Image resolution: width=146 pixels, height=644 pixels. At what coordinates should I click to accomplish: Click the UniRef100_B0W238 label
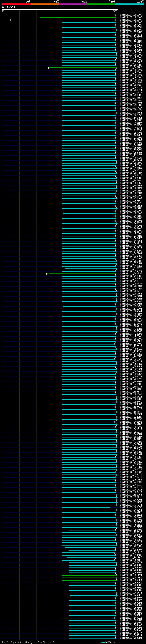(x=131, y=273)
